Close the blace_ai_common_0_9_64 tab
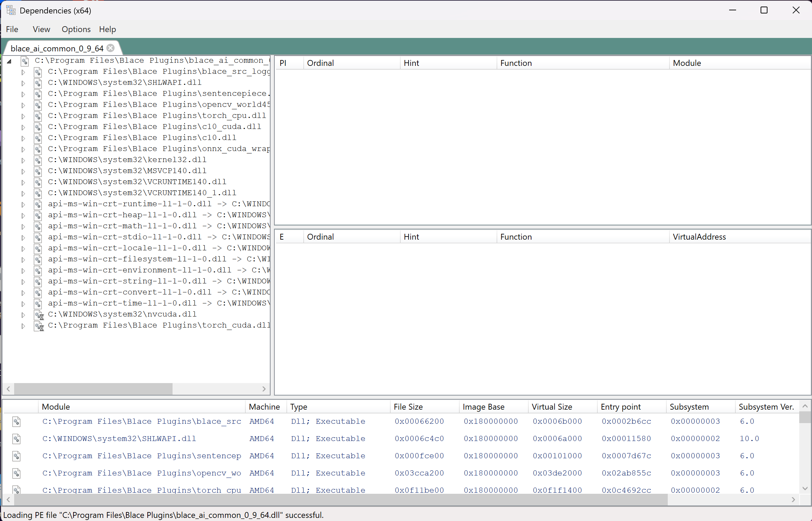 tap(110, 48)
